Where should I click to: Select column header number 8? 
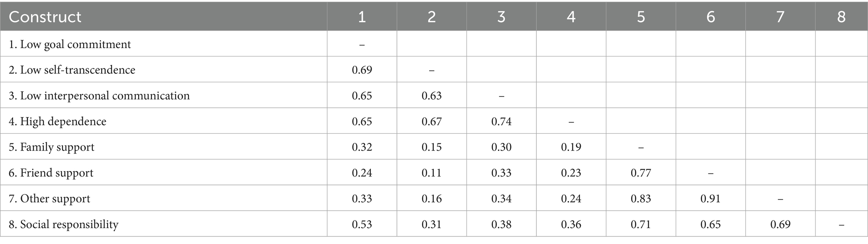tap(841, 17)
